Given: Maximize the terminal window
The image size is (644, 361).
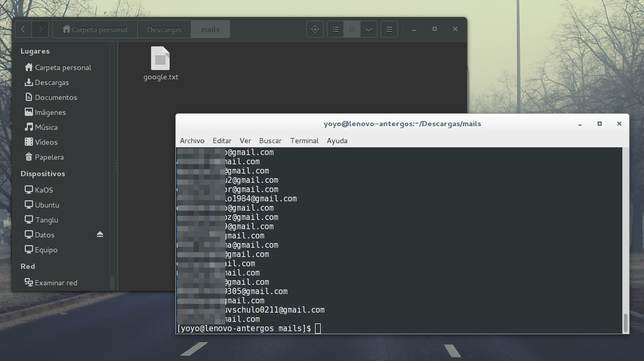Looking at the screenshot, I should pyautogui.click(x=600, y=124).
